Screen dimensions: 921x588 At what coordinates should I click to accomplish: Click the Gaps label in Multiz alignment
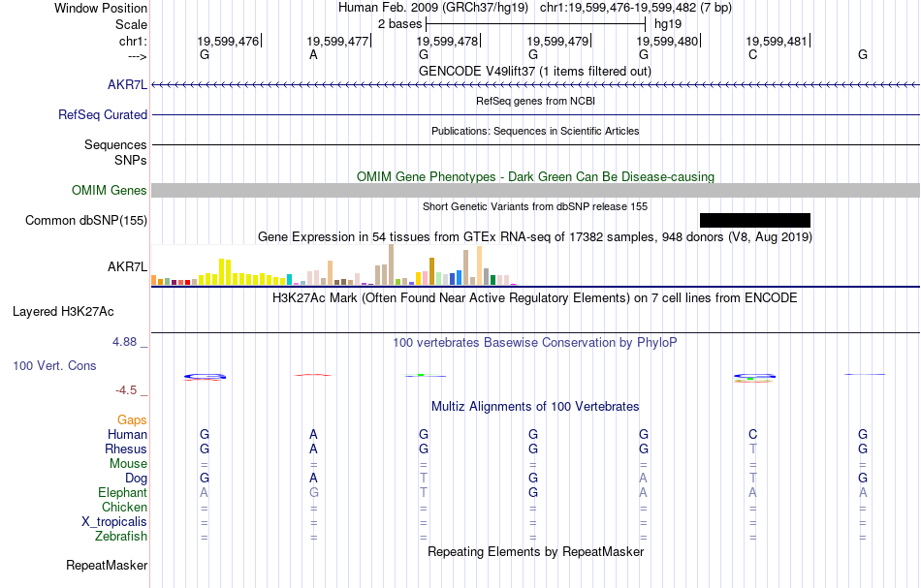tap(132, 419)
